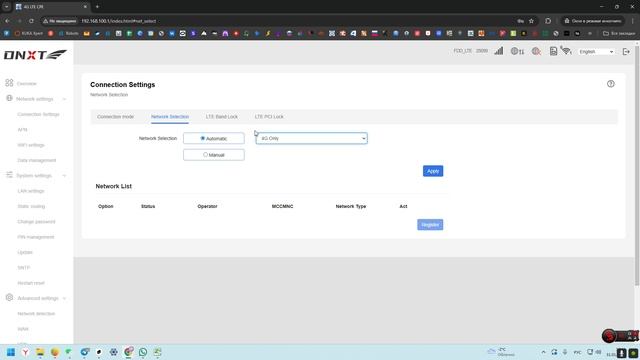Open Change password in the sidebar
This screenshot has height=360, width=640.
pos(36,222)
